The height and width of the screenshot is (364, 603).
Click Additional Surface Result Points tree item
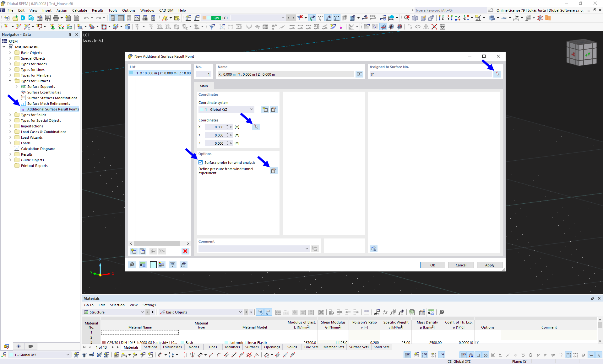coord(53,109)
